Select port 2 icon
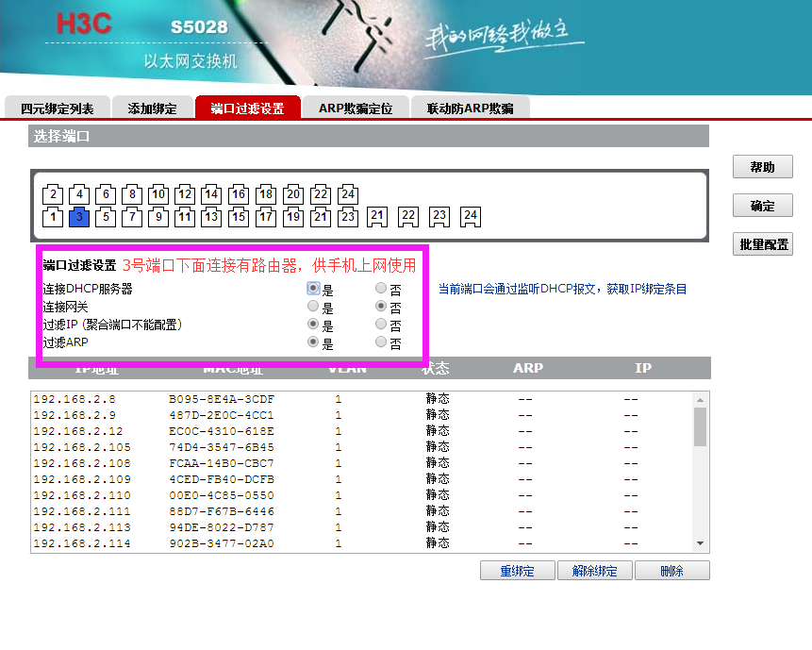This screenshot has width=812, height=650. click(x=53, y=194)
